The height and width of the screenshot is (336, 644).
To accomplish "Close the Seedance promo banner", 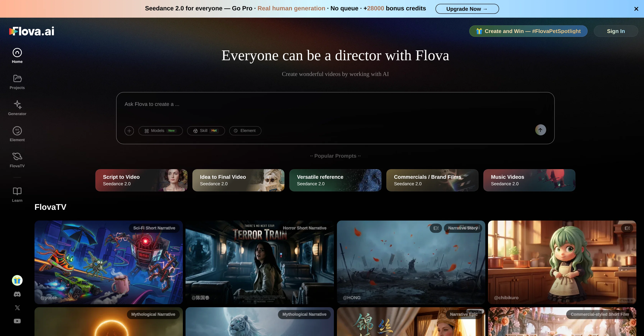I will point(636,9).
